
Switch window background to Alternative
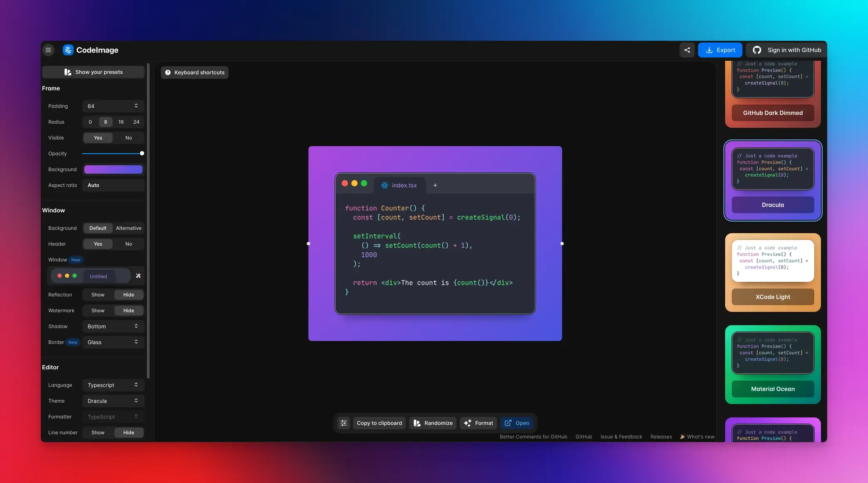[129, 228]
